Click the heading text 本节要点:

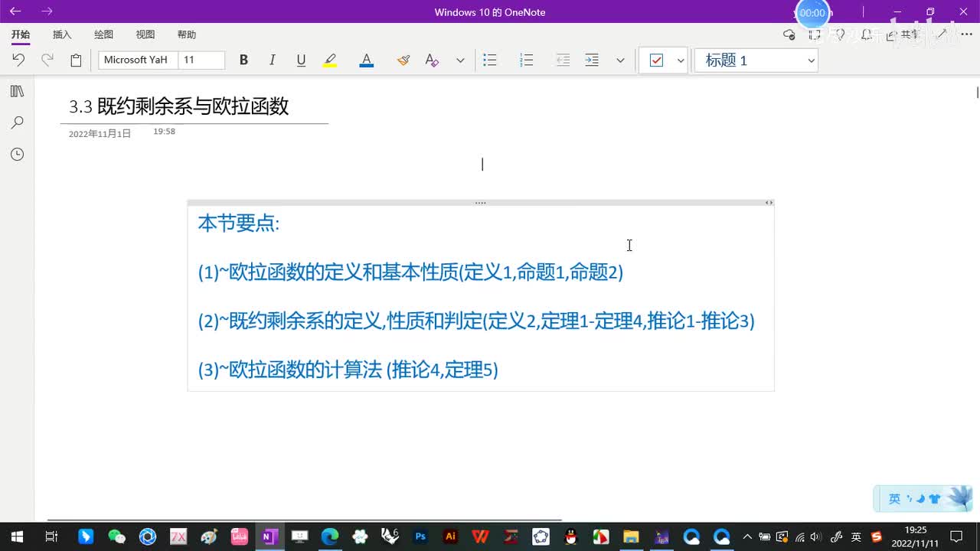click(239, 223)
